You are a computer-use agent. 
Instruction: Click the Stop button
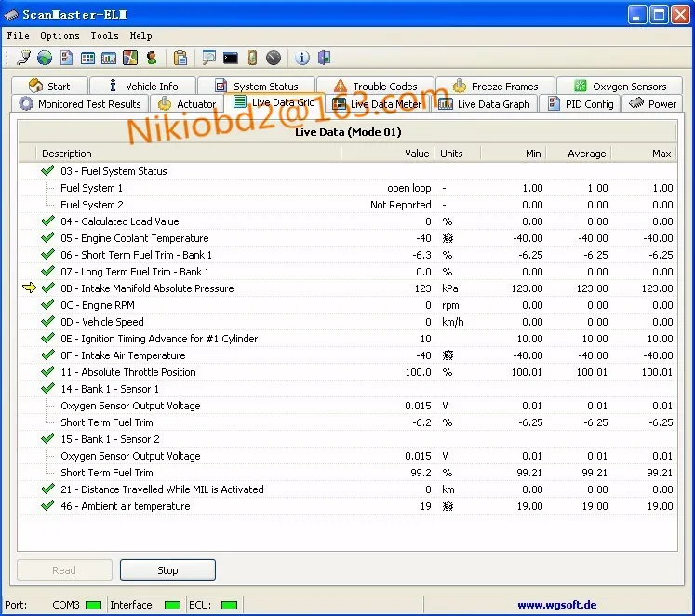167,569
